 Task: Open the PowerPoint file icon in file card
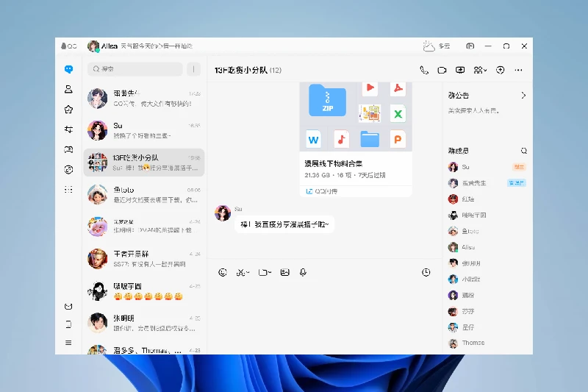click(x=398, y=139)
